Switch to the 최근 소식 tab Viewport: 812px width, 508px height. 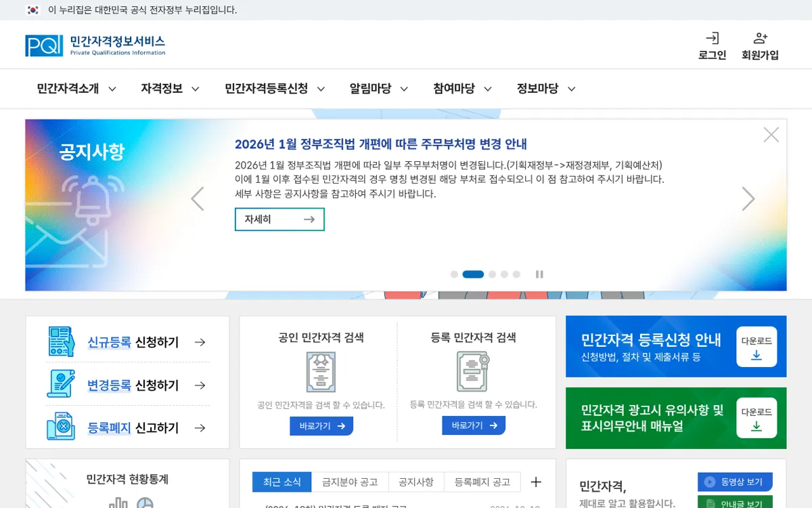(x=282, y=482)
